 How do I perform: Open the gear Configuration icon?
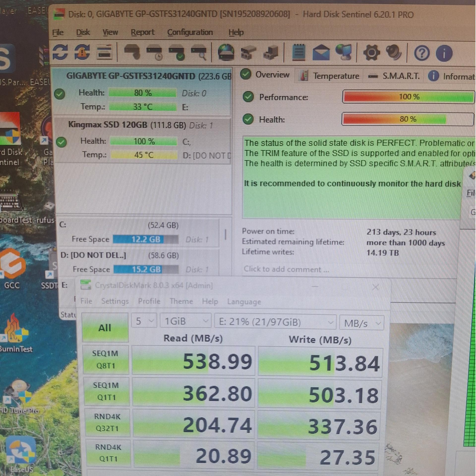(371, 53)
